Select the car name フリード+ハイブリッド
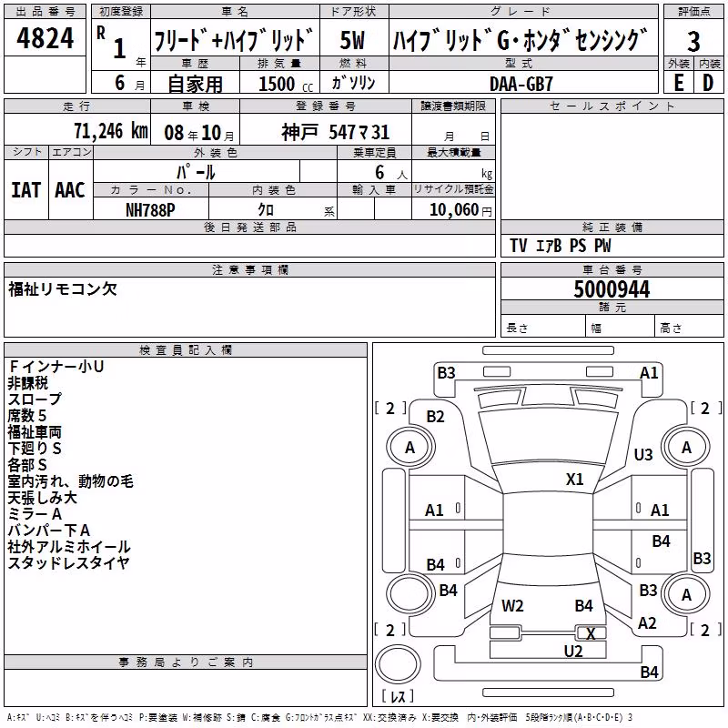This screenshot has width=728, height=728. [234, 40]
